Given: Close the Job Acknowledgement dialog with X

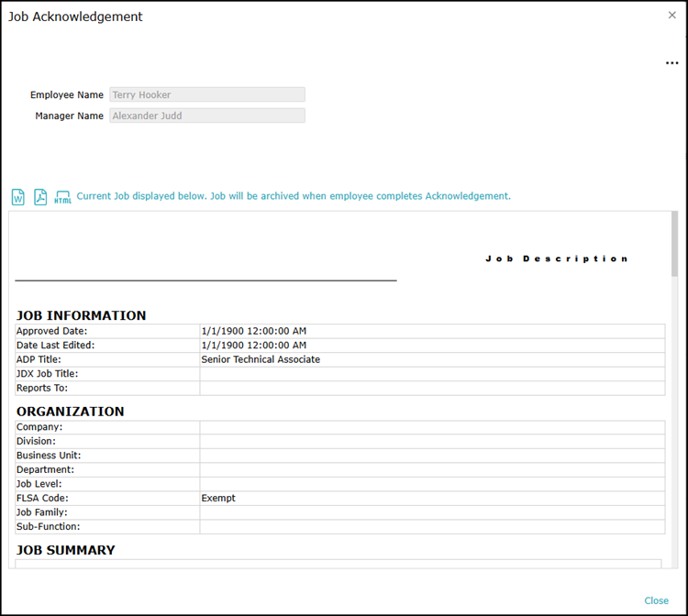Looking at the screenshot, I should pos(671,16).
